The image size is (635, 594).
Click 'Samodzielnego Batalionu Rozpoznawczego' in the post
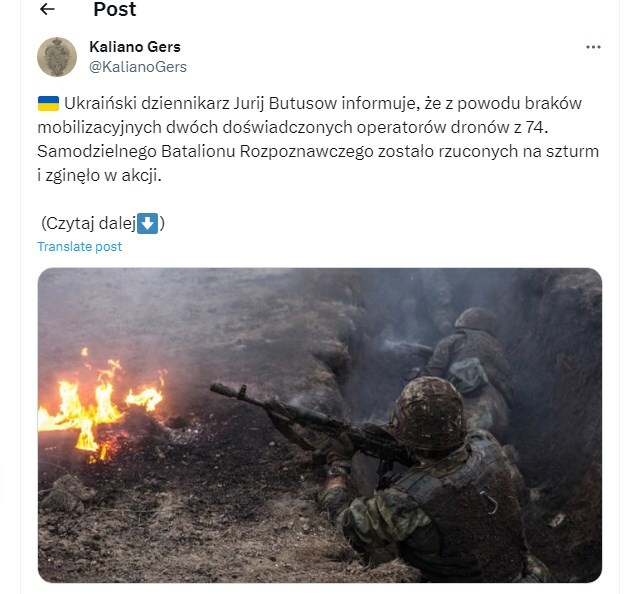[205, 152]
